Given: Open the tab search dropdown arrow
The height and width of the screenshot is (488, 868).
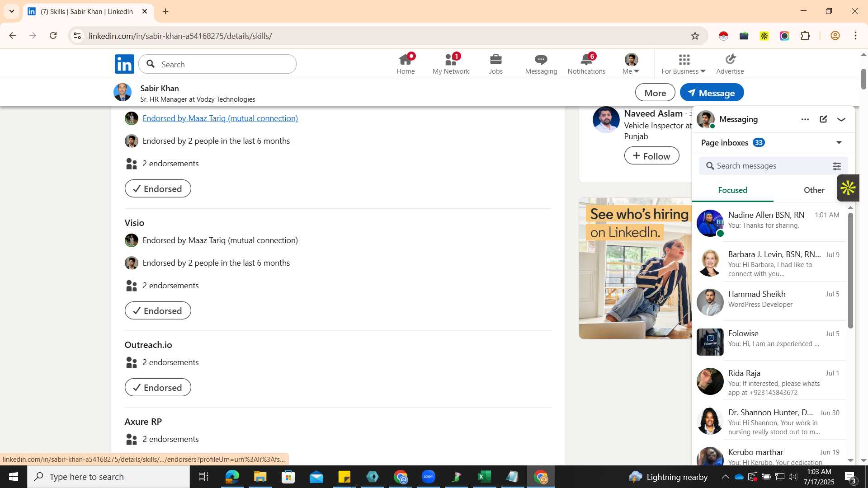Looking at the screenshot, I should 12,11.
